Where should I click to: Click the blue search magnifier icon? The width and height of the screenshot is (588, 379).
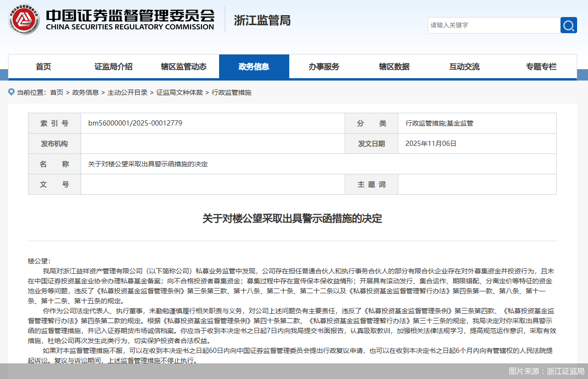pos(568,25)
